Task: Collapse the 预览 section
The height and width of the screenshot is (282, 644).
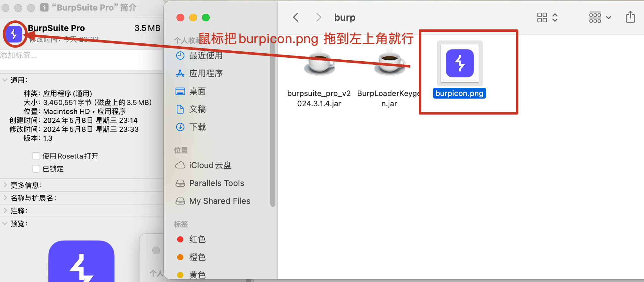Action: (5, 224)
